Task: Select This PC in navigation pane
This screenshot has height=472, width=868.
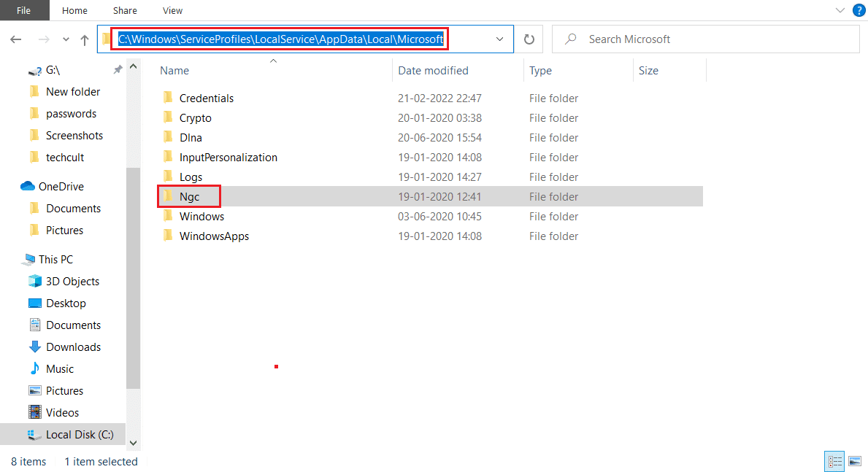Action: (x=55, y=260)
